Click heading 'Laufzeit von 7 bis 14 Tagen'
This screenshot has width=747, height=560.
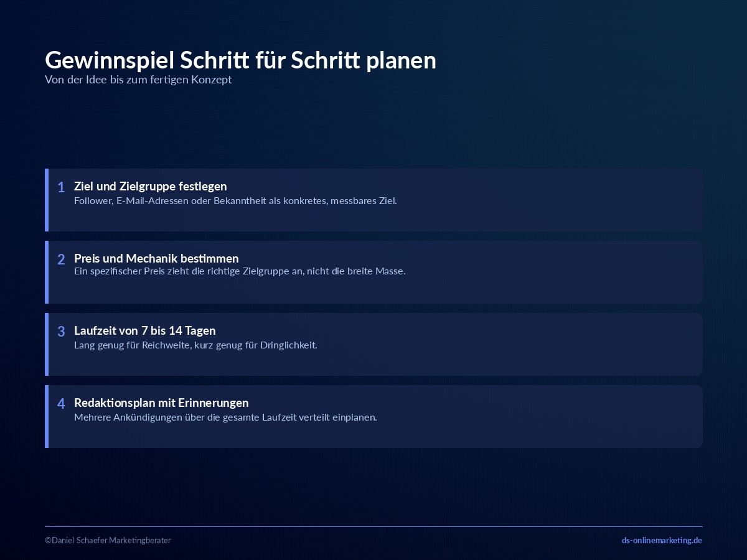[x=145, y=330]
